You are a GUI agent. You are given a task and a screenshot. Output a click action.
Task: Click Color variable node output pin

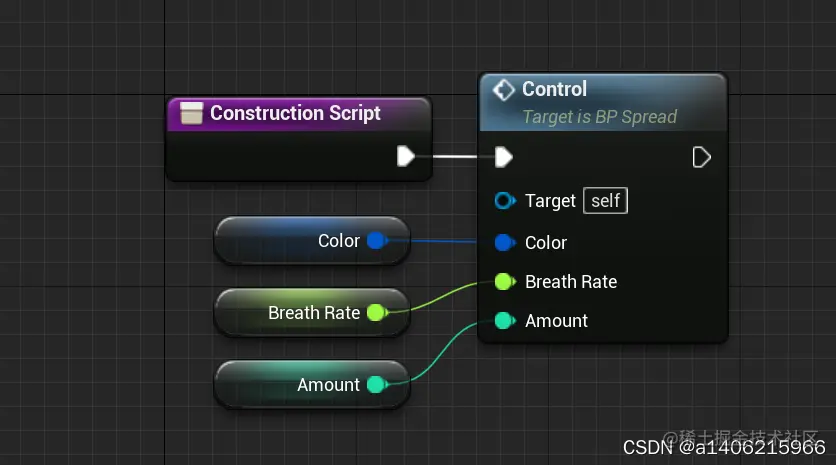(376, 241)
